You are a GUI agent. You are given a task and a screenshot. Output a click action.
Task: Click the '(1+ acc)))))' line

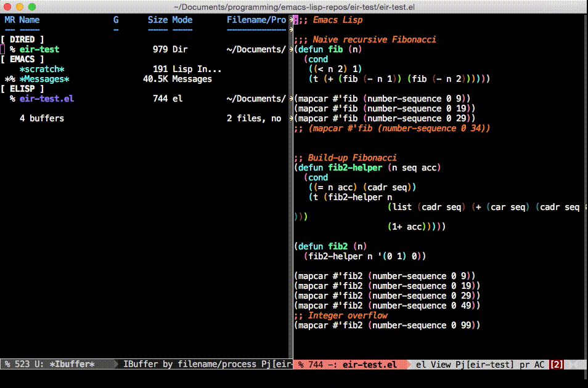point(417,227)
